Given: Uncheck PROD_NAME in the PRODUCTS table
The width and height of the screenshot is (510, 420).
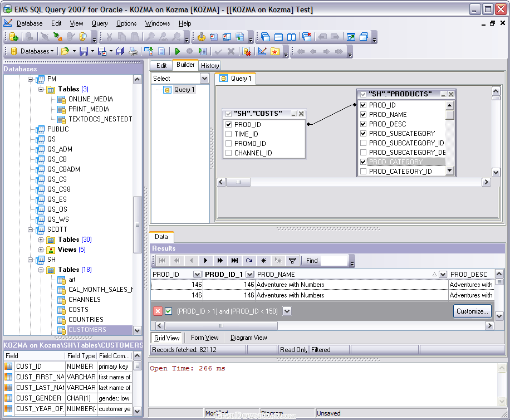Looking at the screenshot, I should click(x=364, y=115).
